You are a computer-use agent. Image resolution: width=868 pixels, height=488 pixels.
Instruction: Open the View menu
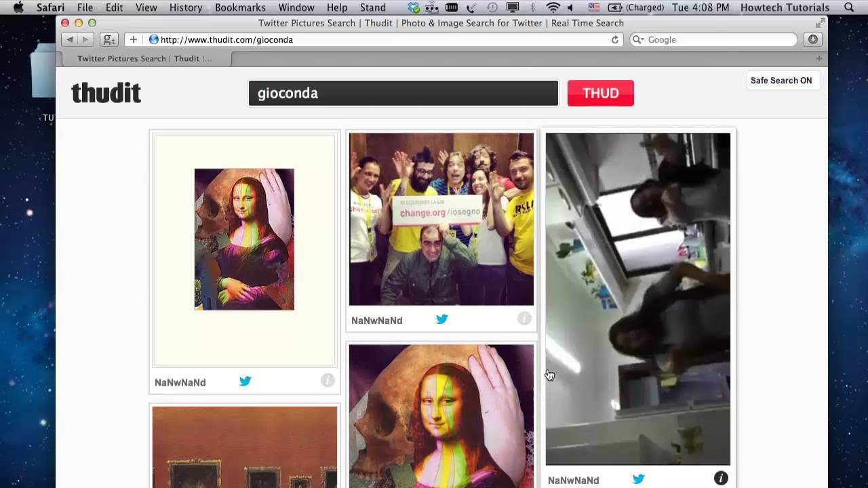click(x=146, y=7)
